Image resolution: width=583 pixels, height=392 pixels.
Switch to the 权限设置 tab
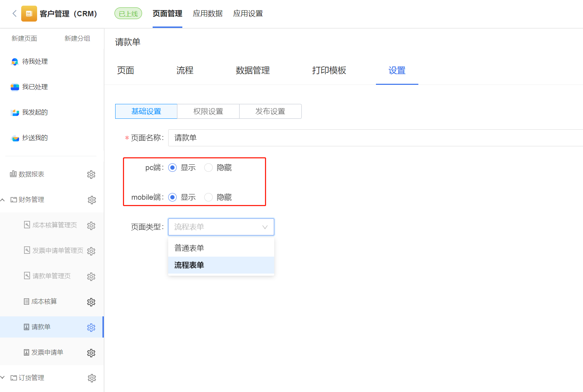(x=208, y=111)
